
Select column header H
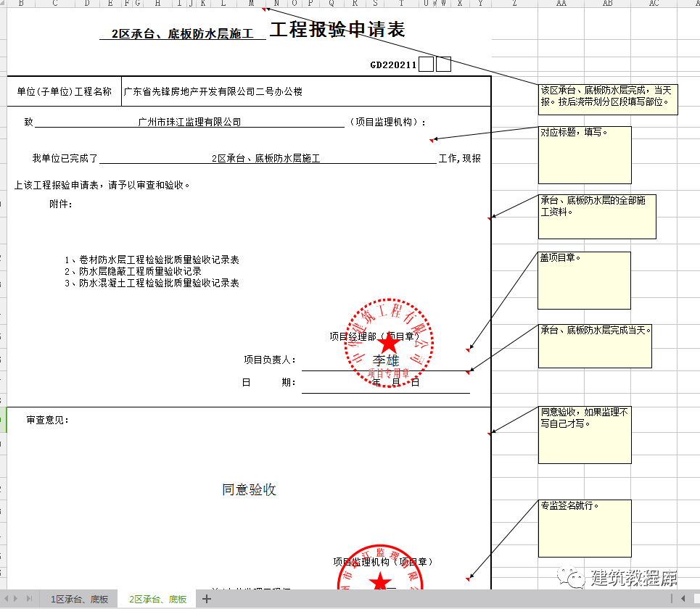(157, 3)
